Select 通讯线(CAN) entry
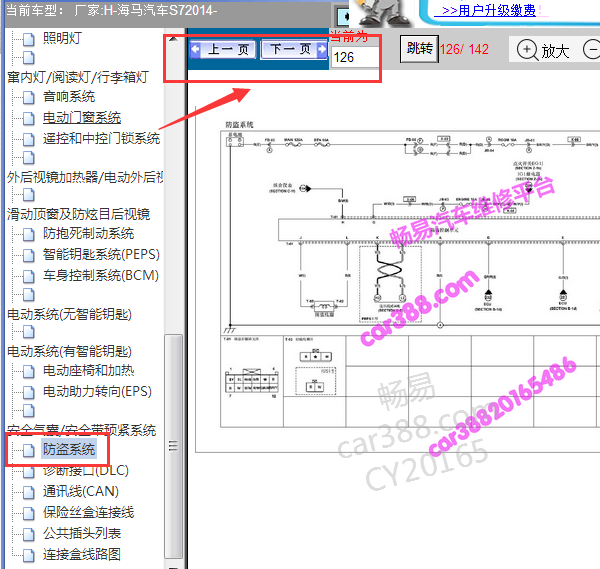This screenshot has height=569, width=600. tap(81, 491)
